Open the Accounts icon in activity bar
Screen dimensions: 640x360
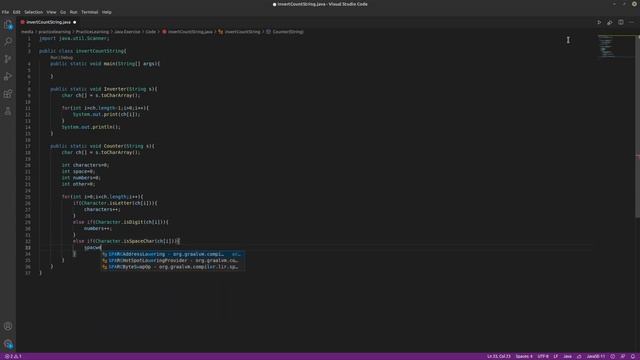pos(8,326)
